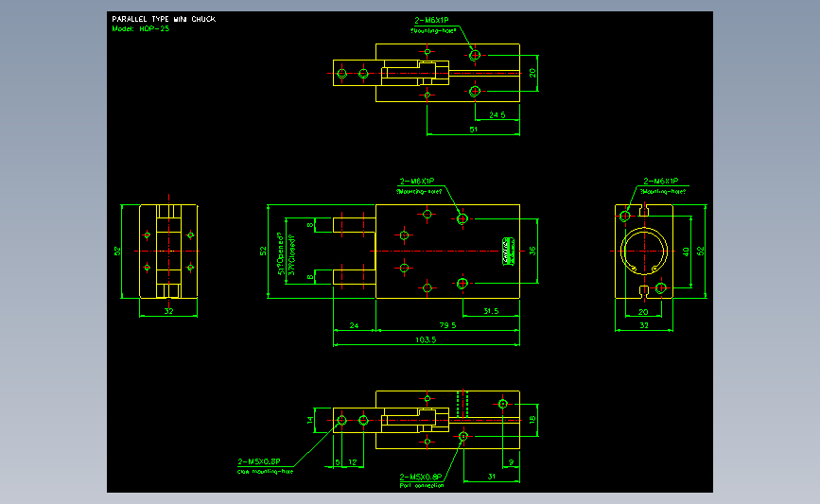The width and height of the screenshot is (820, 504).
Task: Click the white label plate in the front view
Action: 508,251
